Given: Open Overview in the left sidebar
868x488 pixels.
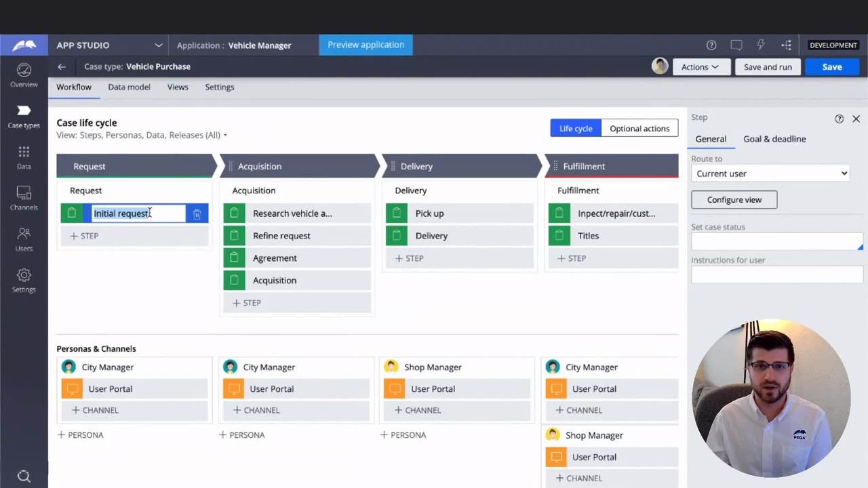Looking at the screenshot, I should click(24, 75).
